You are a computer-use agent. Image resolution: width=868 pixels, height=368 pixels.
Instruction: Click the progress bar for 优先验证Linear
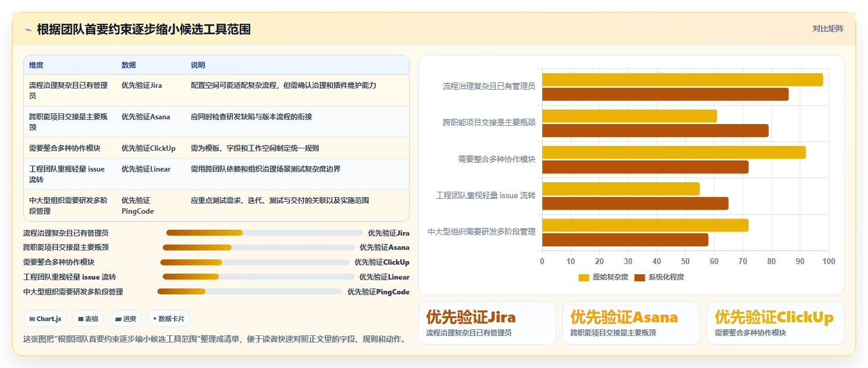[258, 277]
